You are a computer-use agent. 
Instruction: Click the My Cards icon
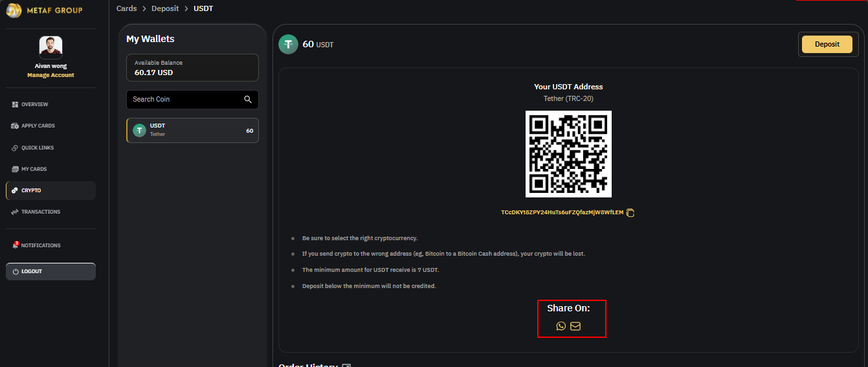pos(15,169)
